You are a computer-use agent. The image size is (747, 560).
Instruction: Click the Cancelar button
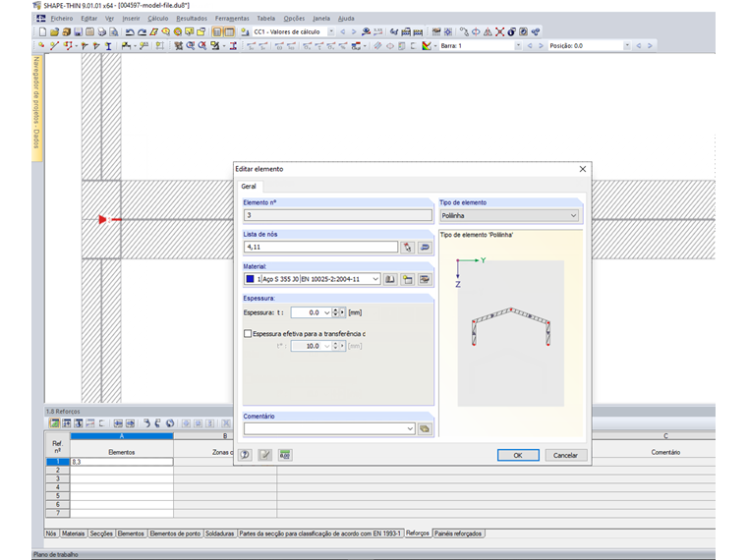point(565,455)
